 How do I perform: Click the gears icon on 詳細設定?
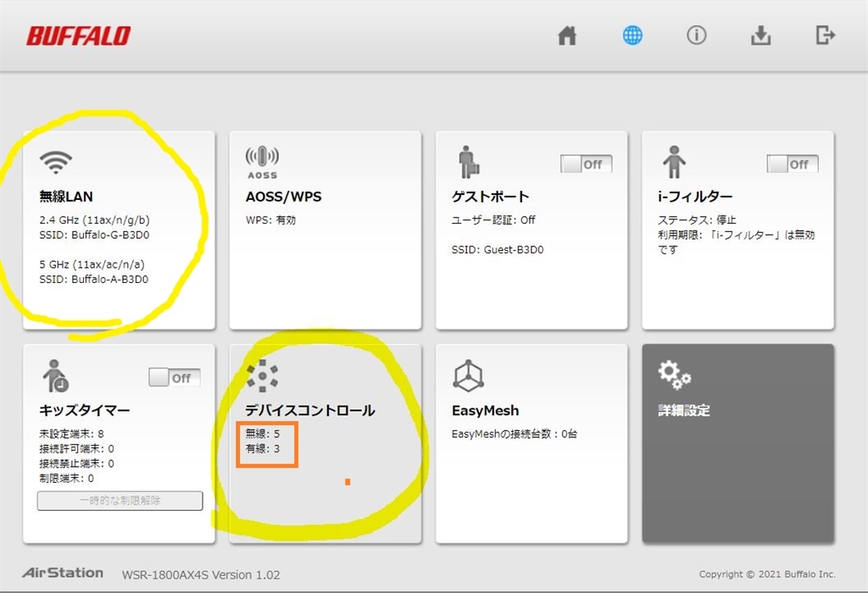(x=674, y=375)
